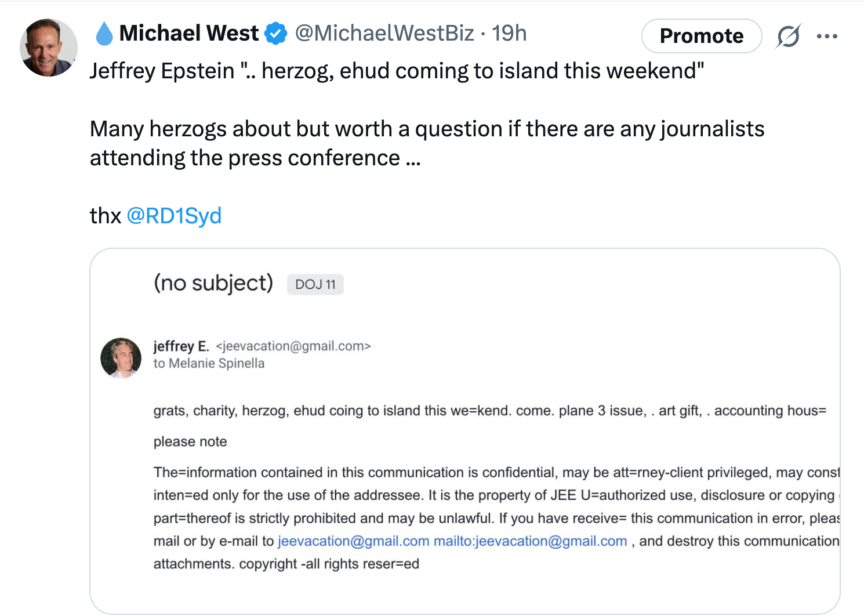Click the blue verified checkmark badge

tap(276, 34)
